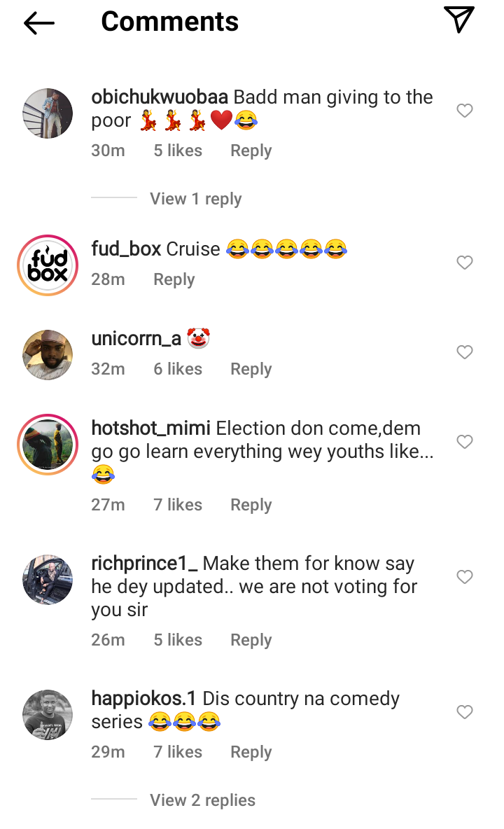Screen dimensions: 504x829
Task: Show the 6 likes on unicorrn_a's comment
Action: point(178,369)
